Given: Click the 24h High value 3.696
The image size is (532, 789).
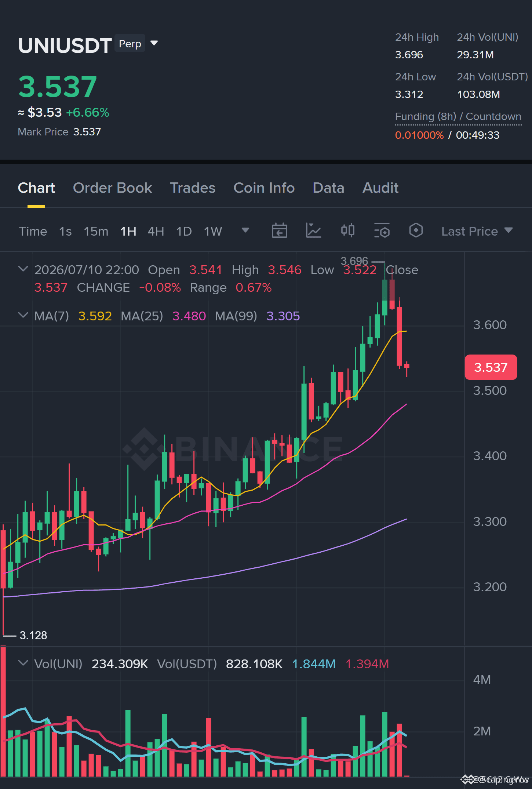Looking at the screenshot, I should (x=409, y=55).
